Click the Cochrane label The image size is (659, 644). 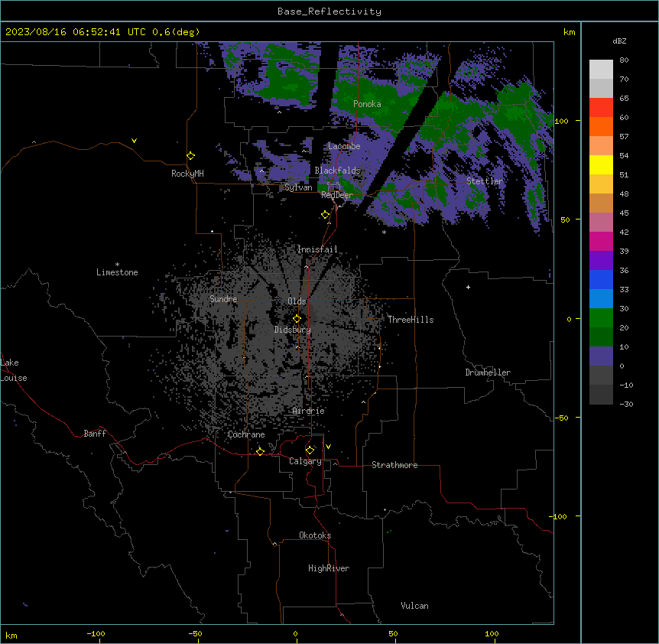coord(246,434)
